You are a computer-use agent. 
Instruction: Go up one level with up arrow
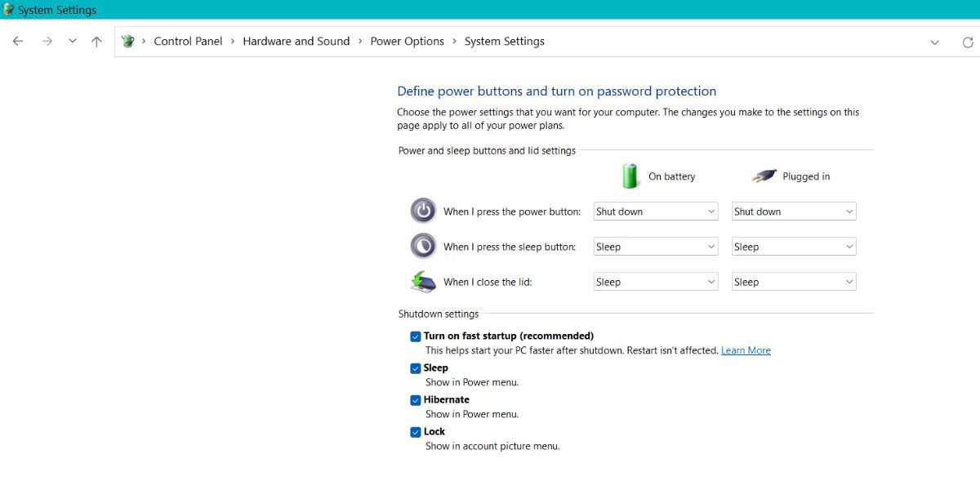coord(96,42)
